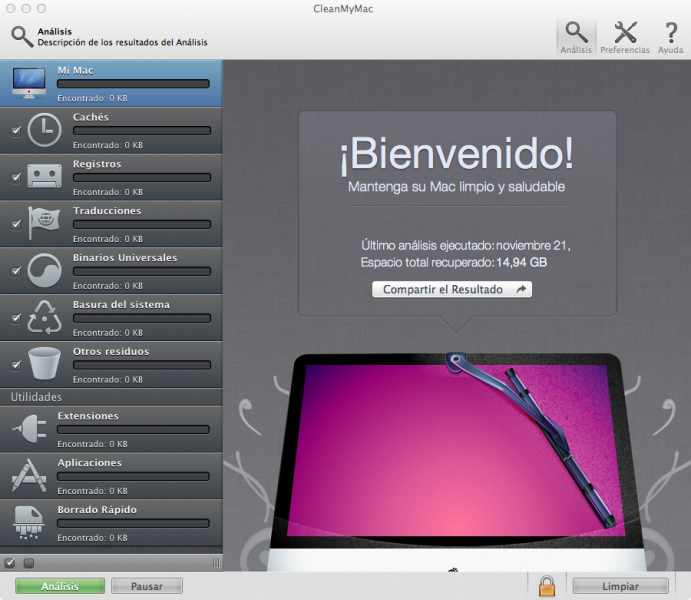Image resolution: width=691 pixels, height=600 pixels.
Task: Click the Traducciones flag icon
Action: (44, 222)
